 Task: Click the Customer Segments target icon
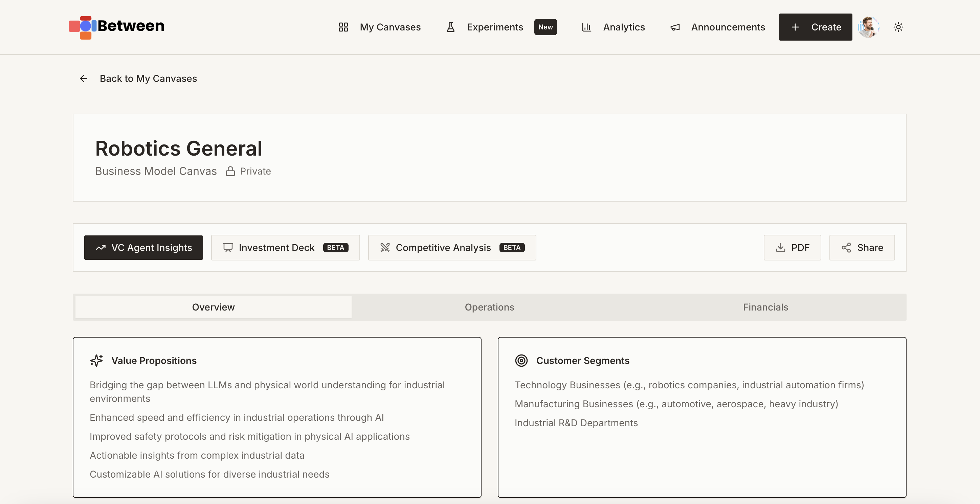[x=521, y=360]
